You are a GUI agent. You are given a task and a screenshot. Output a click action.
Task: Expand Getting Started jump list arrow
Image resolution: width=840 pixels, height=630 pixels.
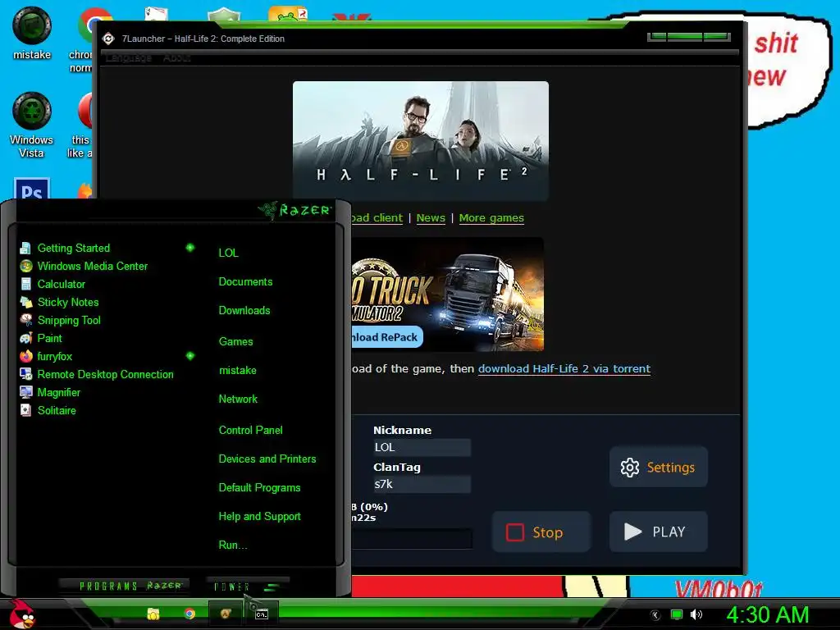click(190, 248)
